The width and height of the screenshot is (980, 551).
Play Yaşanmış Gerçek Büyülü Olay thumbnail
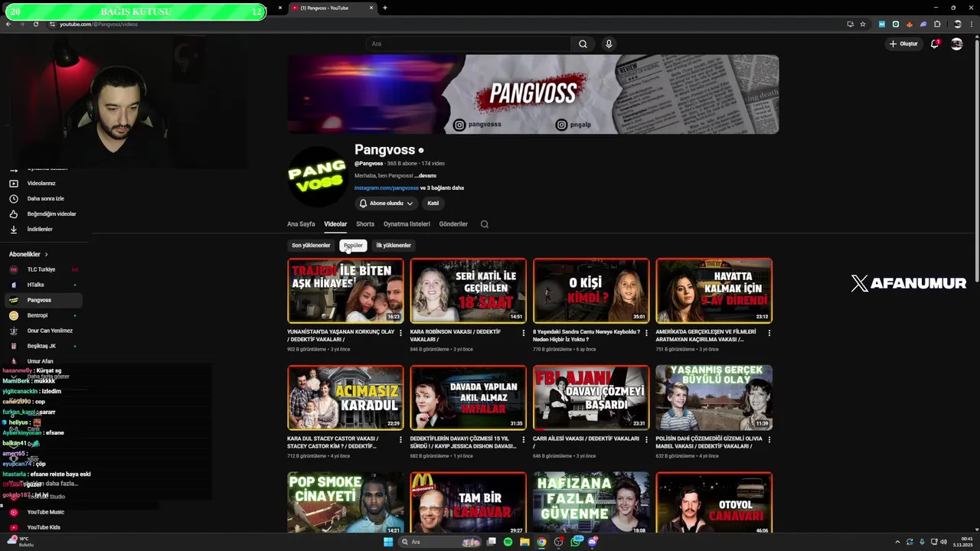714,397
